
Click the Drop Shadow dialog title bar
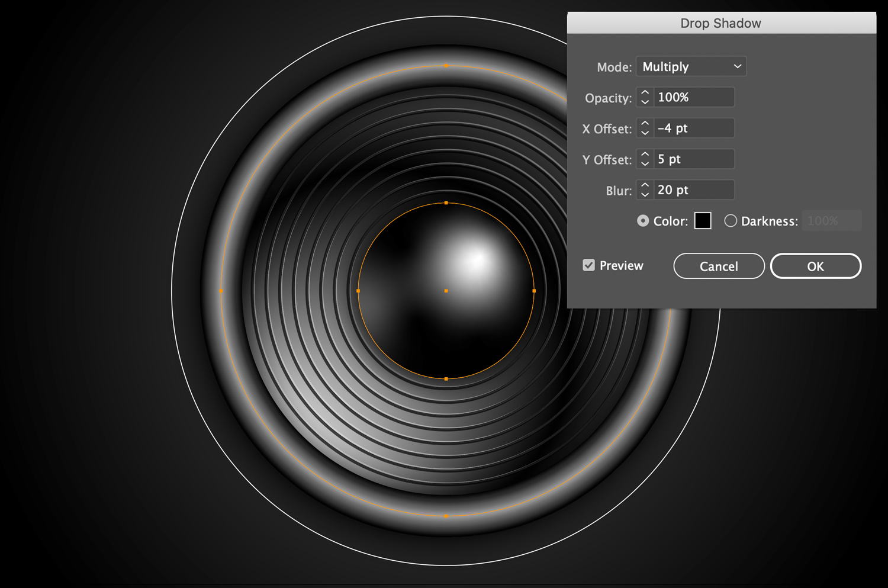coord(721,23)
